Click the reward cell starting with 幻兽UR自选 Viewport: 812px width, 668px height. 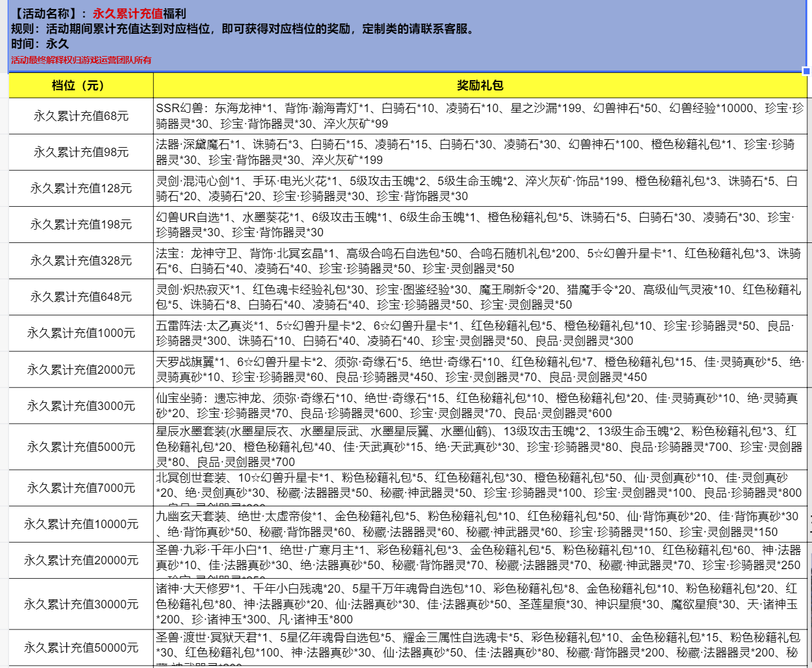pos(480,224)
